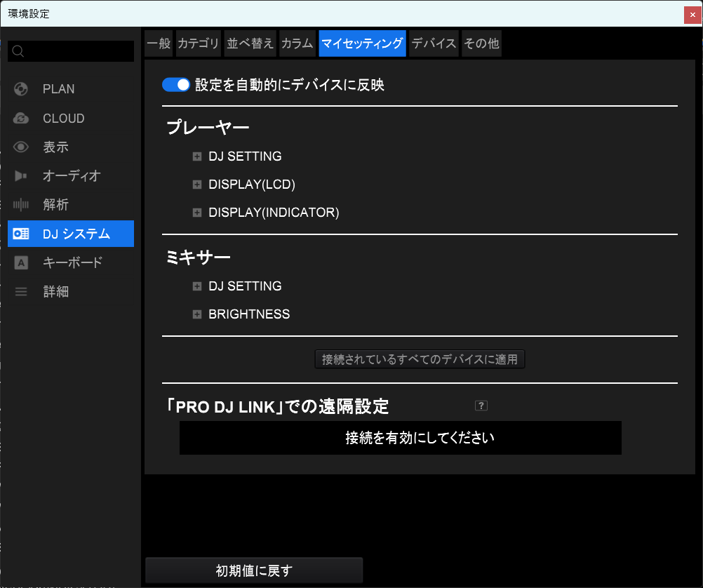The height and width of the screenshot is (588, 703).
Task: Click 初期値に戻す button
Action: click(254, 570)
